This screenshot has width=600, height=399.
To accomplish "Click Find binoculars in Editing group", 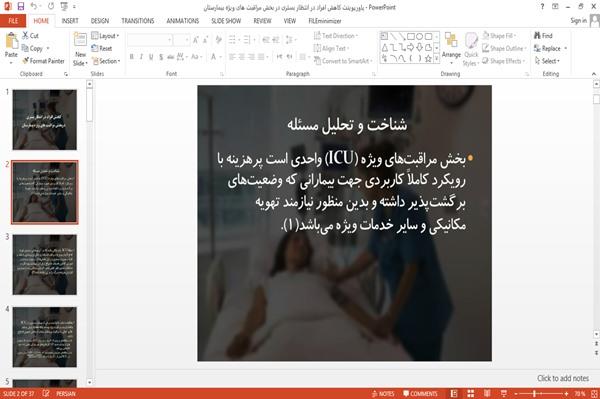I will click(x=543, y=36).
